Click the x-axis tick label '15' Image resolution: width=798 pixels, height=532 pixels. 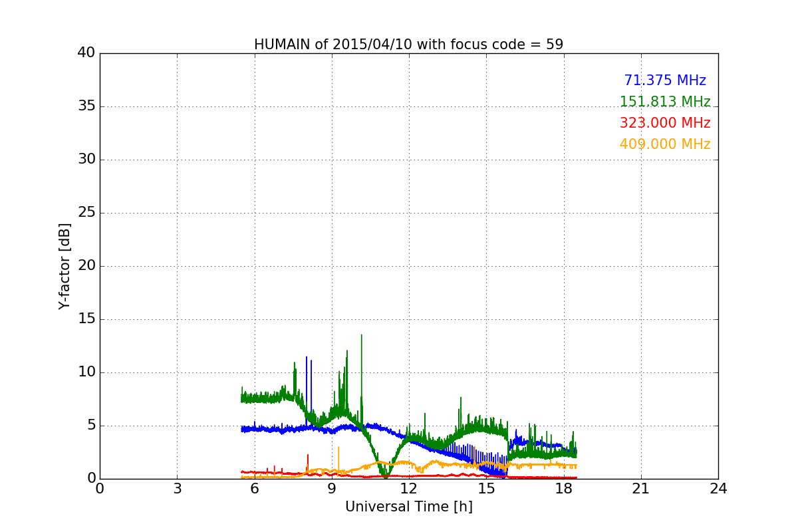(x=486, y=488)
